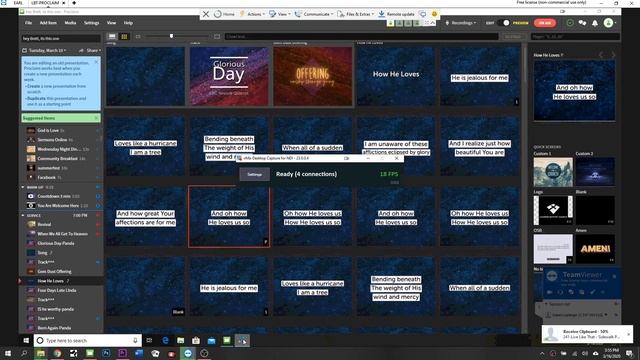Open the Add Item menu
Viewport: 640px width, 360px height.
48,23
